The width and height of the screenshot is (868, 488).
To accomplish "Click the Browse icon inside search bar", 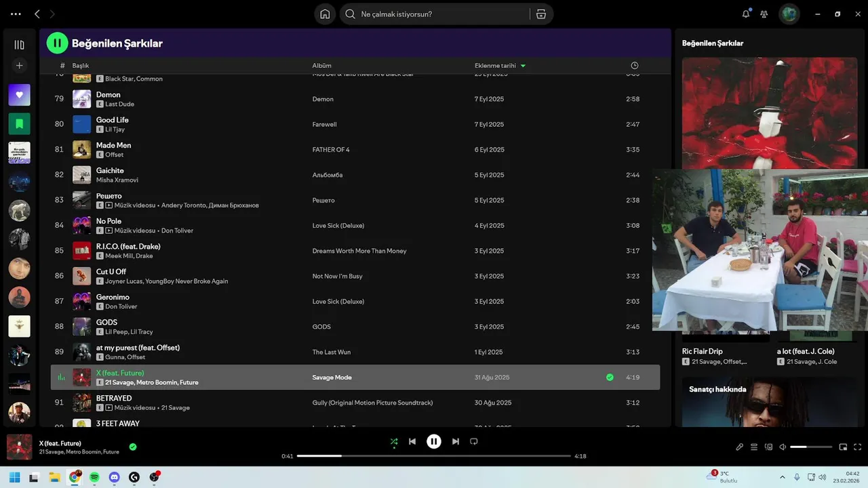I will pyautogui.click(x=541, y=14).
